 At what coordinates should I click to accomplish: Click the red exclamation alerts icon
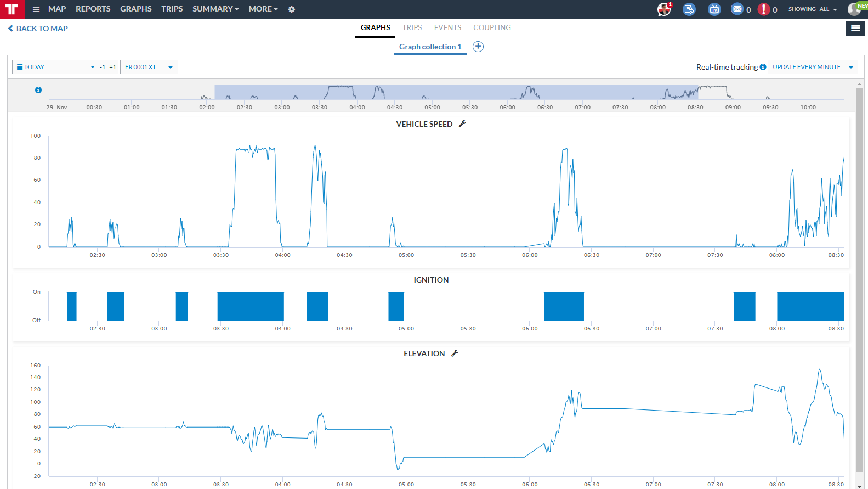(x=763, y=9)
